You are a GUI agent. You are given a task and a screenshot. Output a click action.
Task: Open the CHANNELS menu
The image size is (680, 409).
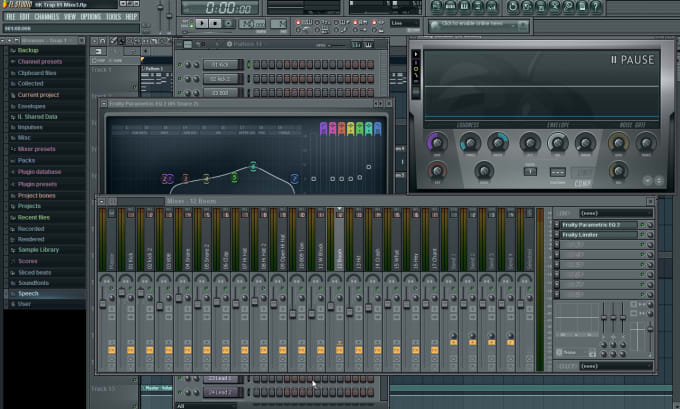pos(46,16)
